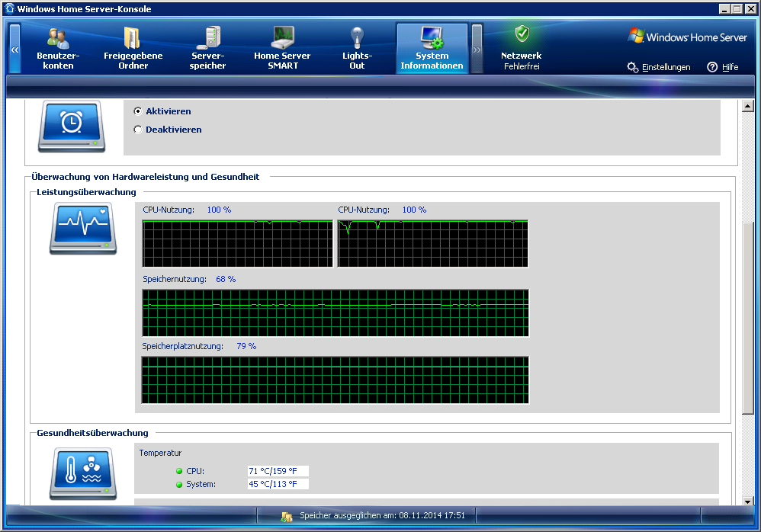Select the Aktivieren radio button
Screen dimensions: 761x532
[138, 111]
